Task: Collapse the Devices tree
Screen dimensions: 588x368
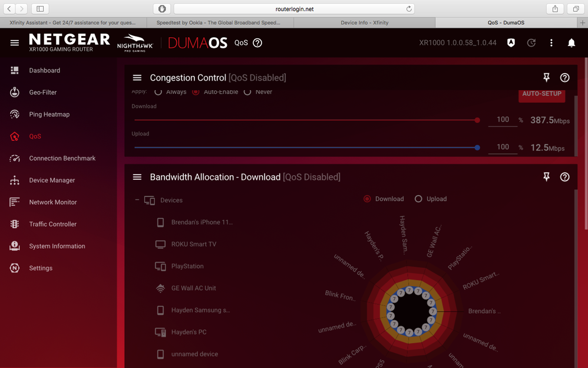Action: pyautogui.click(x=137, y=200)
